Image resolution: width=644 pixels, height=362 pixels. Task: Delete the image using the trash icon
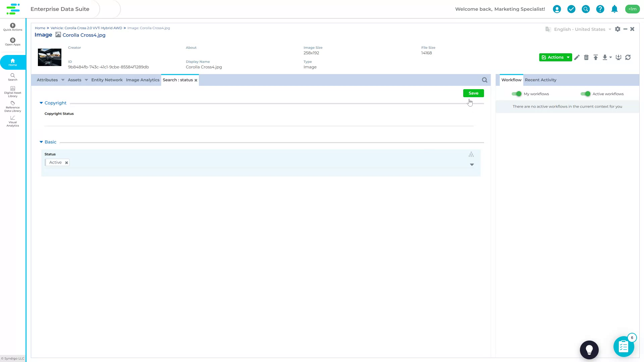586,57
